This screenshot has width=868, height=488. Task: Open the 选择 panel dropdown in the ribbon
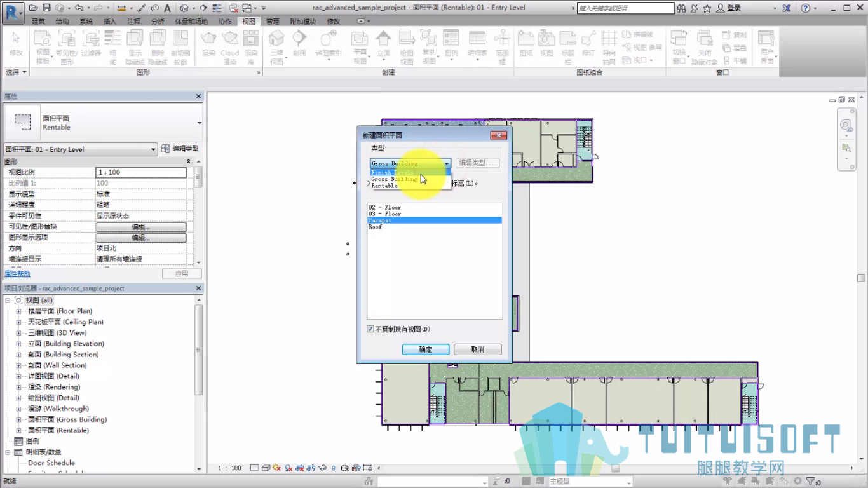16,72
